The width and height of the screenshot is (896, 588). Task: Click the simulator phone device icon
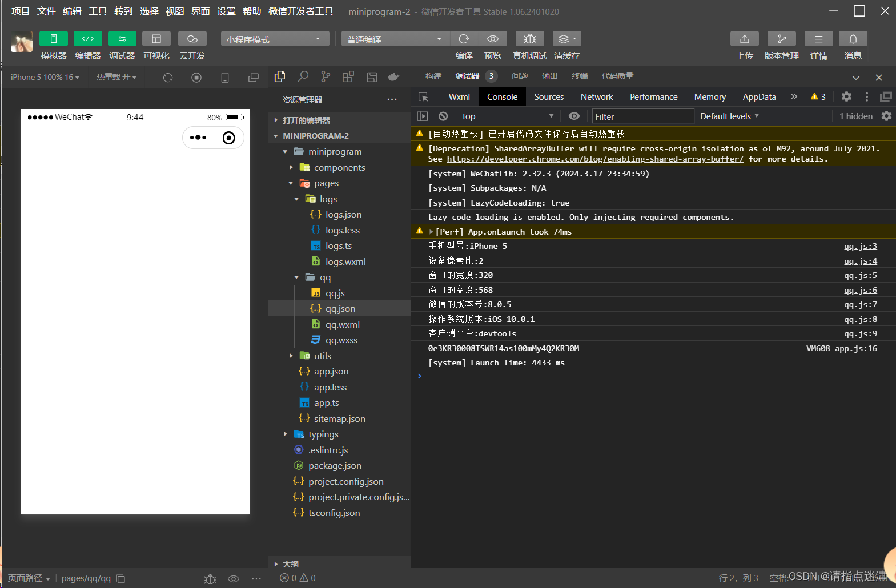(225, 78)
